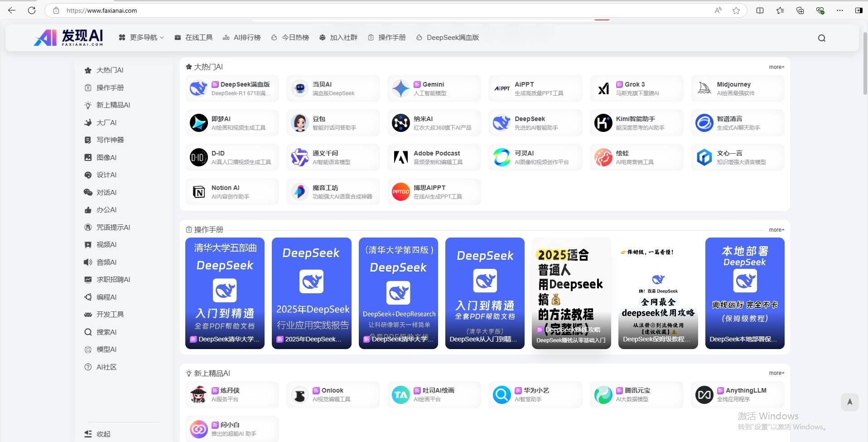Open the 今日热榜 nav item
868x442 pixels.
point(290,38)
